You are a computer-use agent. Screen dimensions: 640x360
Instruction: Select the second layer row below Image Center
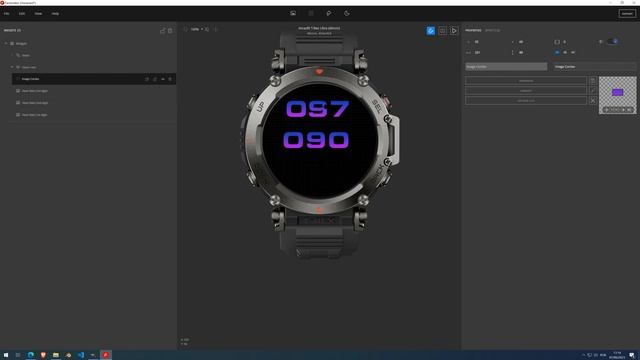point(94,103)
